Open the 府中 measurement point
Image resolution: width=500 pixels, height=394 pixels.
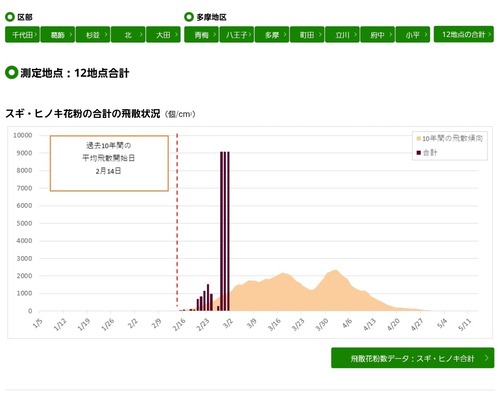(378, 34)
